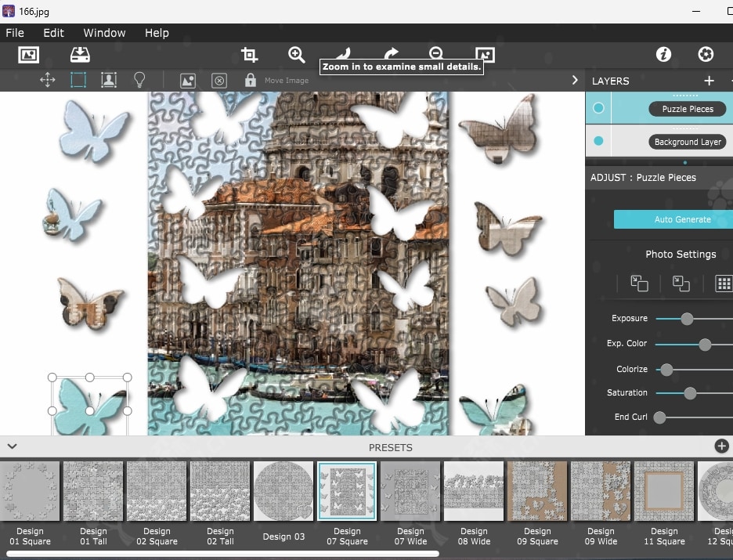The image size is (733, 560).
Task: Expand the right arrow beside Layers panel
Action: tap(575, 80)
